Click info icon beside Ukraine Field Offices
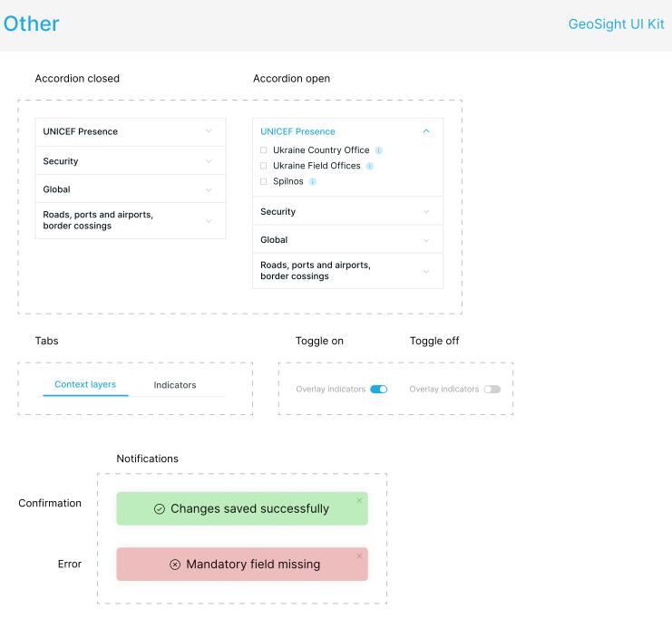The image size is (672, 618). click(x=369, y=166)
